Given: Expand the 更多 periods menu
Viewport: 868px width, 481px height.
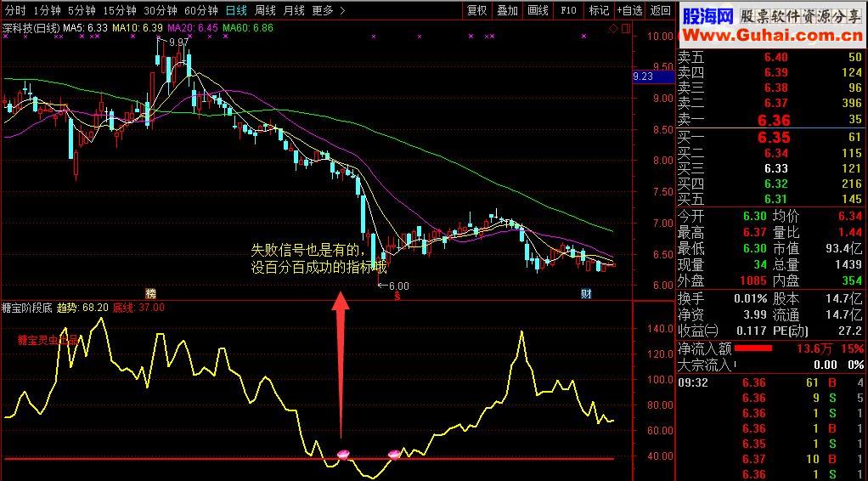Looking at the screenshot, I should tap(329, 10).
